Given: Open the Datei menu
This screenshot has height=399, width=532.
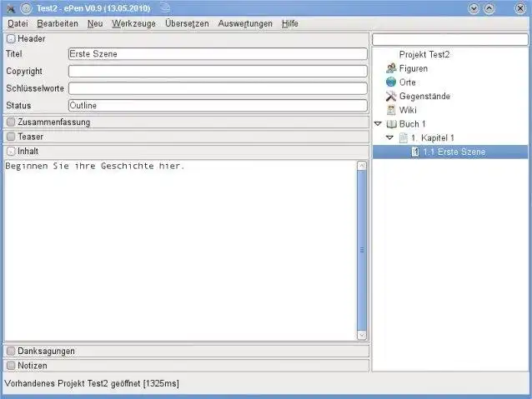Looking at the screenshot, I should (x=18, y=23).
